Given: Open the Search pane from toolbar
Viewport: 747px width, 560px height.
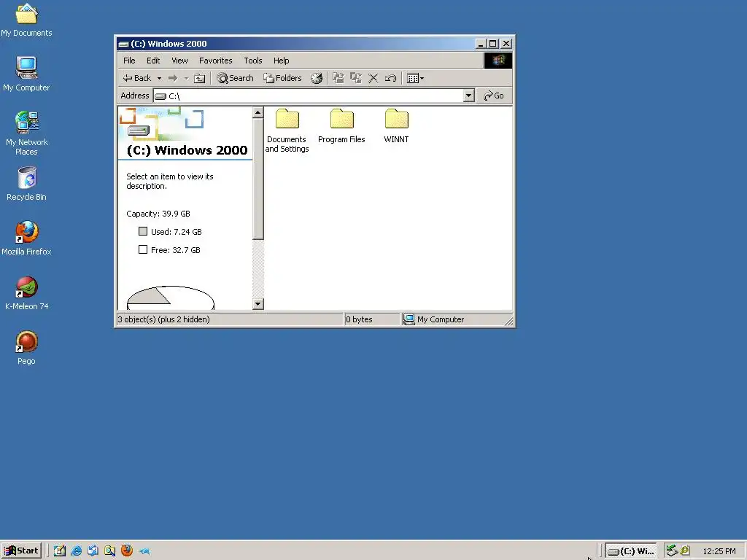Looking at the screenshot, I should [236, 78].
